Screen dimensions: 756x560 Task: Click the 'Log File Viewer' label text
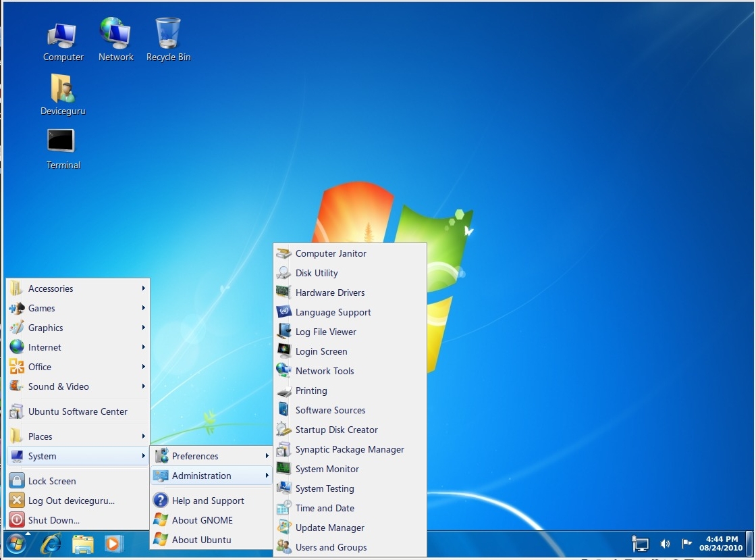click(x=326, y=332)
